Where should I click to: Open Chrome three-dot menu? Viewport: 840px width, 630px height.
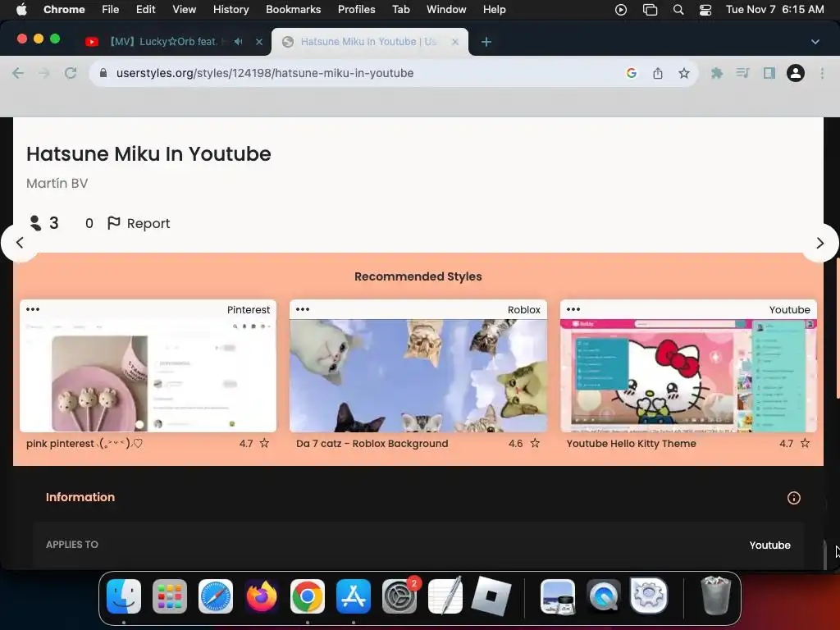[822, 73]
